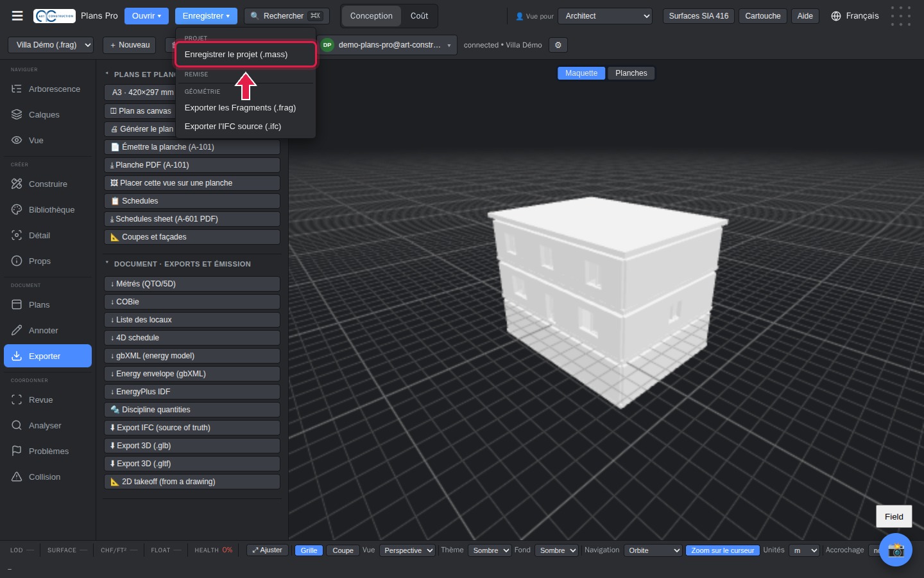Open the Villa Démo (.frag) model dropdown
This screenshot has height=578, width=924.
pos(51,45)
